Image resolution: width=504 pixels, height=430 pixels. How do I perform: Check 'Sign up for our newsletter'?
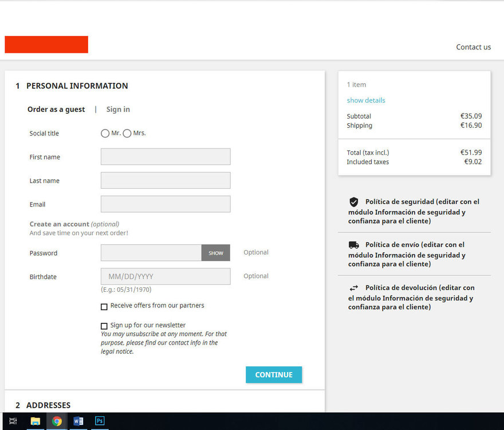click(104, 325)
